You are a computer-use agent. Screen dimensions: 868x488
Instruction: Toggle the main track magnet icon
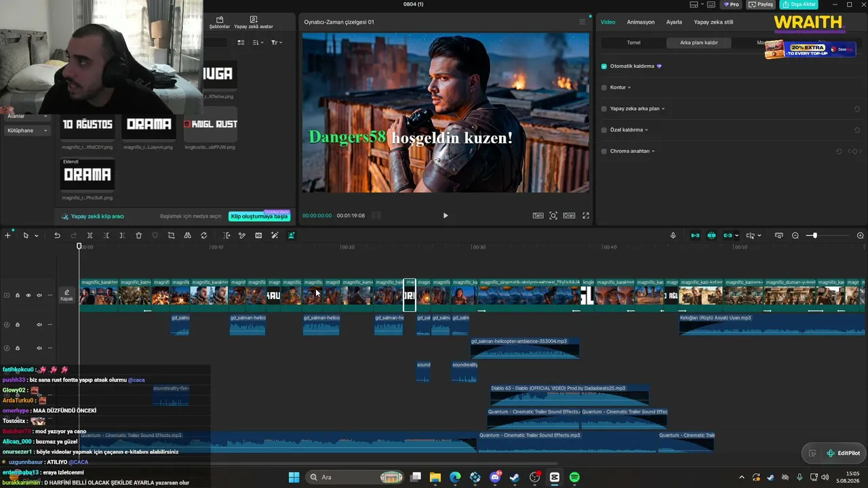pos(695,235)
